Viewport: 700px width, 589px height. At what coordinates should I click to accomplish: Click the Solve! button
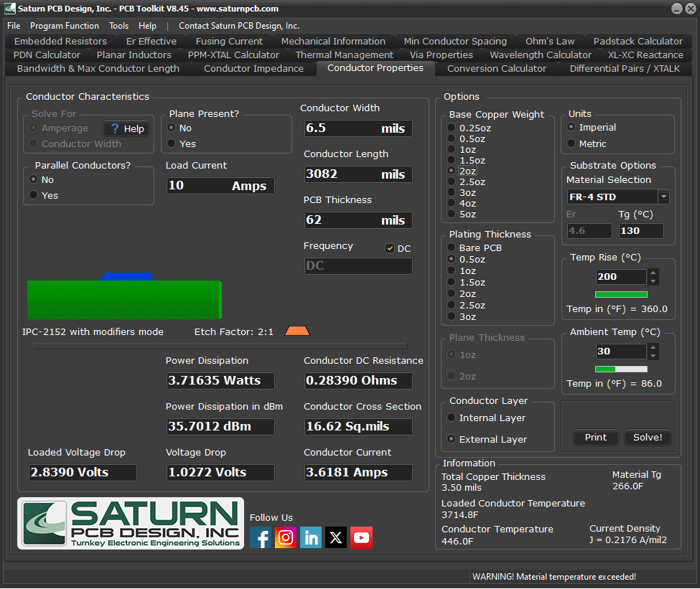point(648,438)
